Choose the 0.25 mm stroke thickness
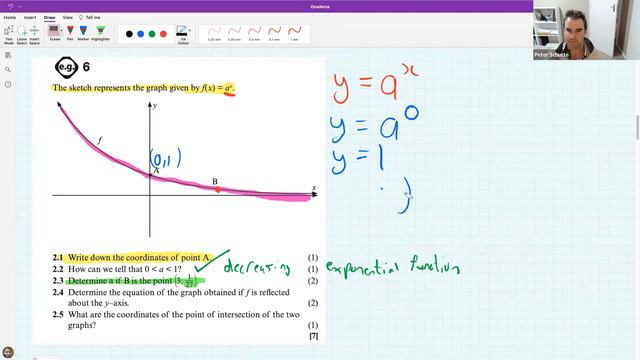The height and width of the screenshot is (360, 640). click(214, 33)
